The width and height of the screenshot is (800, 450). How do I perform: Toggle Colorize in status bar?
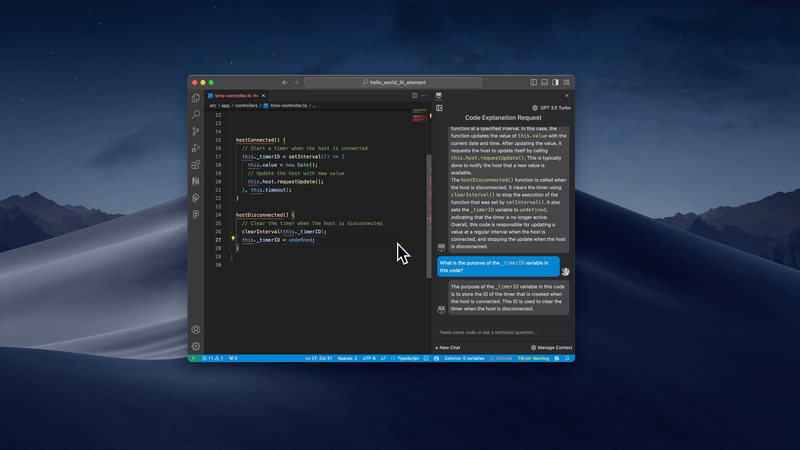pyautogui.click(x=501, y=358)
